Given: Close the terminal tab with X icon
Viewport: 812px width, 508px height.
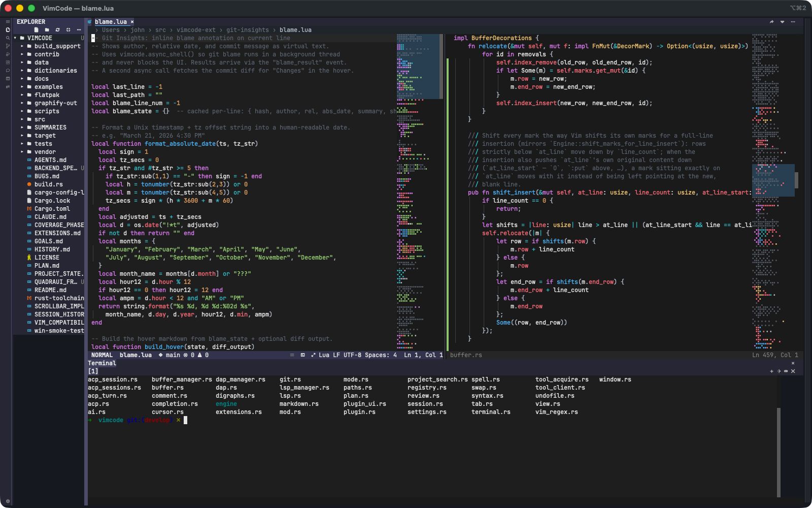Looking at the screenshot, I should [793, 371].
